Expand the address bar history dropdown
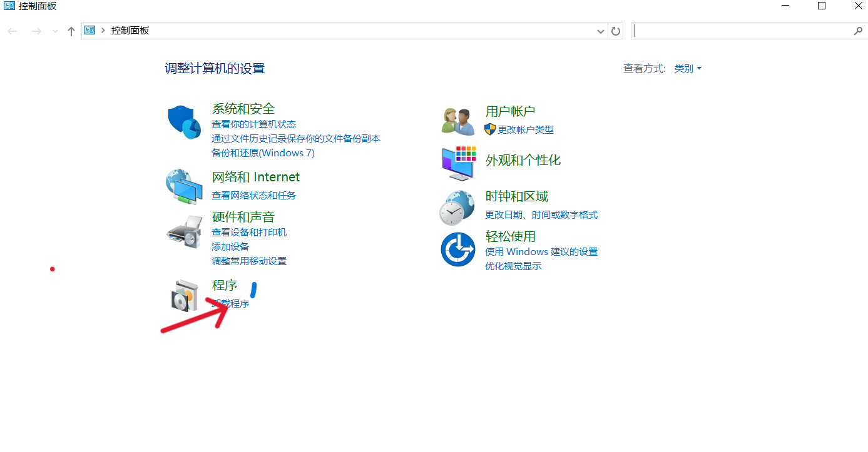Viewport: 868px width, 452px height. click(601, 31)
